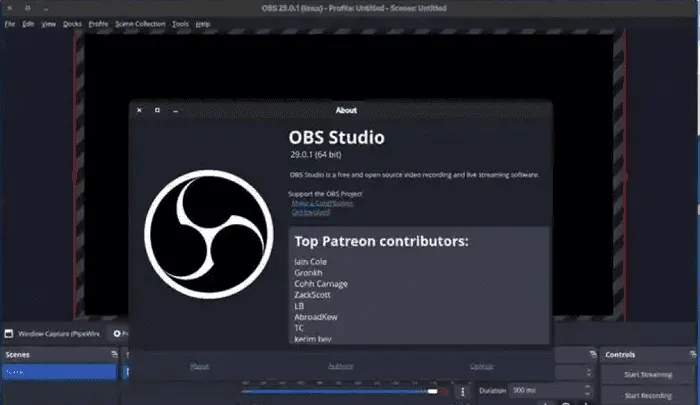This screenshot has height=405, width=700.
Task: Click the Window Capture source icon
Action: point(9,334)
